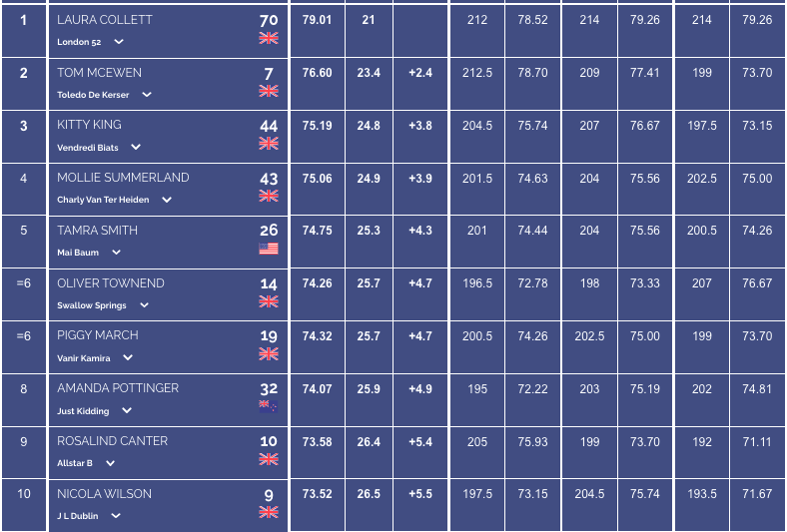Open rider name Mollie Summerland
Viewport: 787px width, 532px height.
point(123,178)
